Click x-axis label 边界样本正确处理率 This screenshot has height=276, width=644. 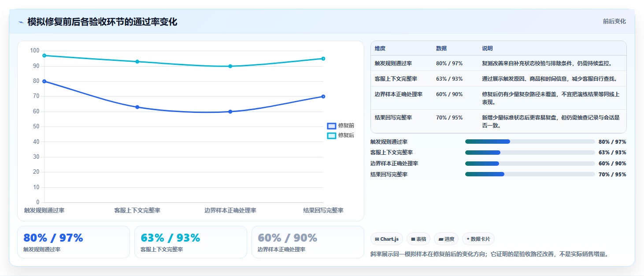click(230, 210)
